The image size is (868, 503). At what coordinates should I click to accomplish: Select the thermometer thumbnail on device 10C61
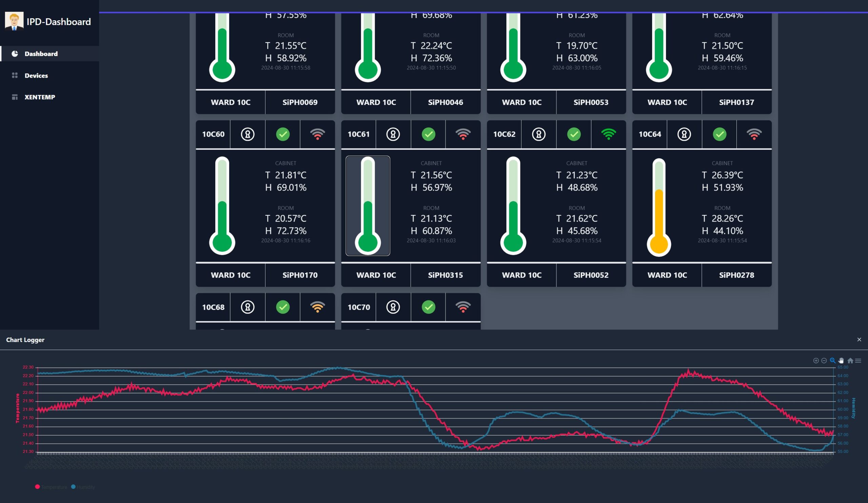tap(368, 206)
